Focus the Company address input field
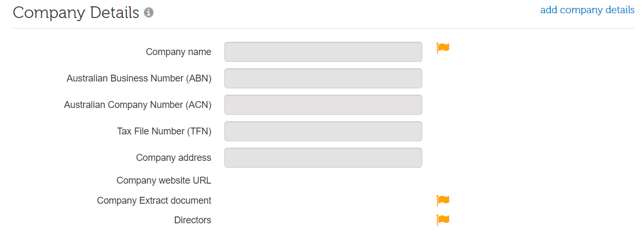This screenshot has height=236, width=644. tap(323, 158)
